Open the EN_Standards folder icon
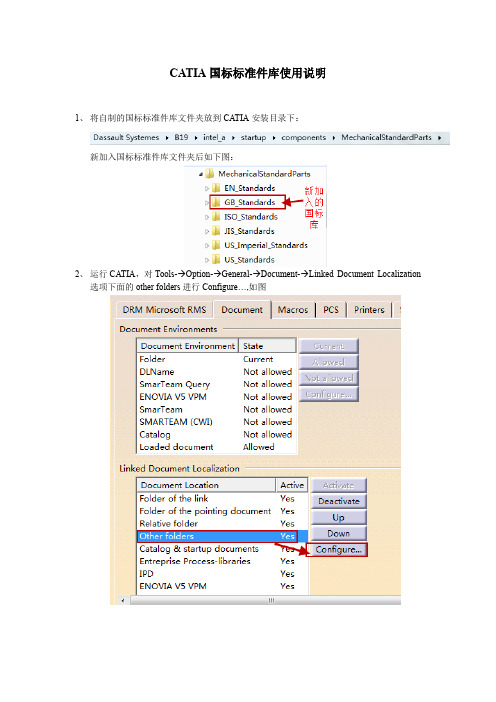Screen dimensions: 496x702 [x=216, y=188]
